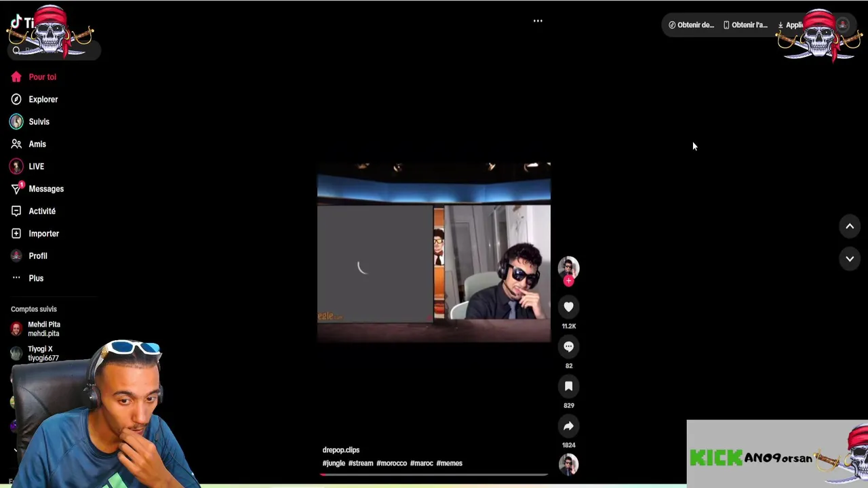This screenshot has height=488, width=868.
Task: Share the video with the arrow icon
Action: click(x=568, y=426)
